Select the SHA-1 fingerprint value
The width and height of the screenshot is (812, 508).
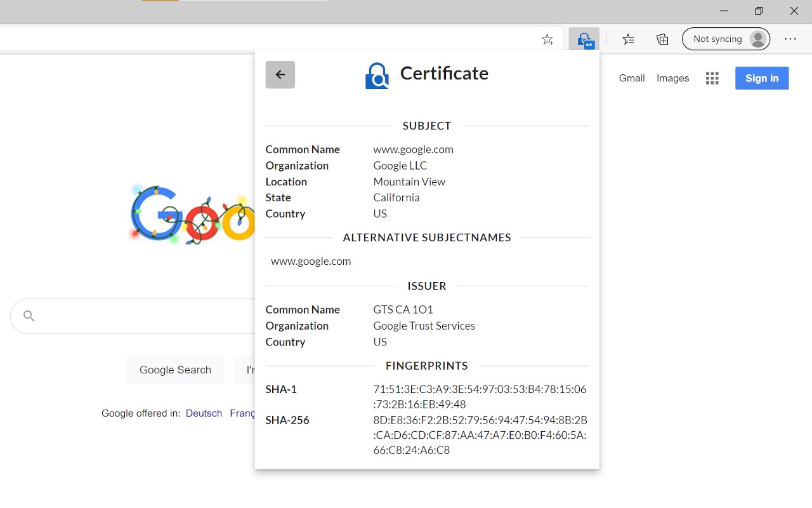coord(480,397)
